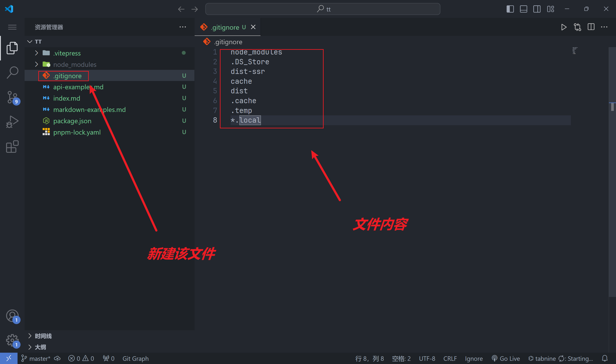Screen dimensions: 616x364
Task: Close the .gitignore editor tab
Action: point(253,27)
